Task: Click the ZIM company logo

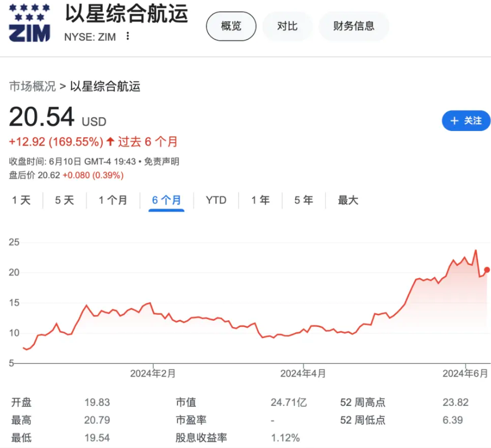Action: click(x=29, y=23)
